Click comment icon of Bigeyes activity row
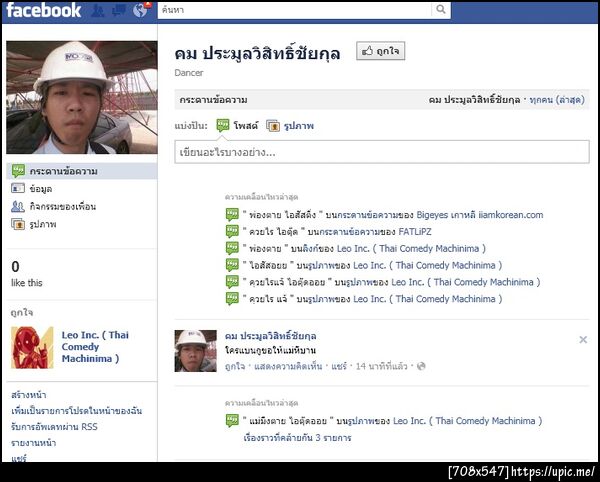Screen dimensions: 600x482 (x=232, y=215)
